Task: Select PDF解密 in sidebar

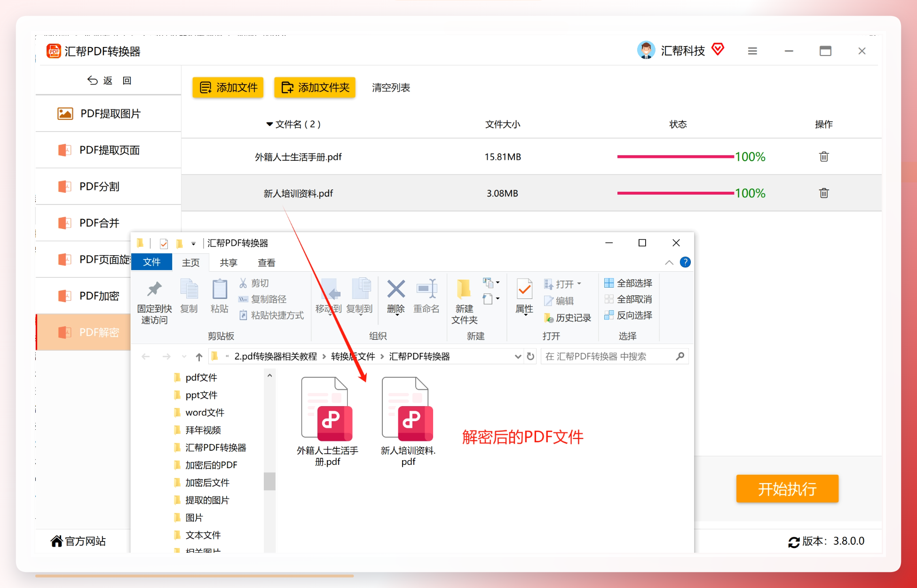Action: pos(84,332)
